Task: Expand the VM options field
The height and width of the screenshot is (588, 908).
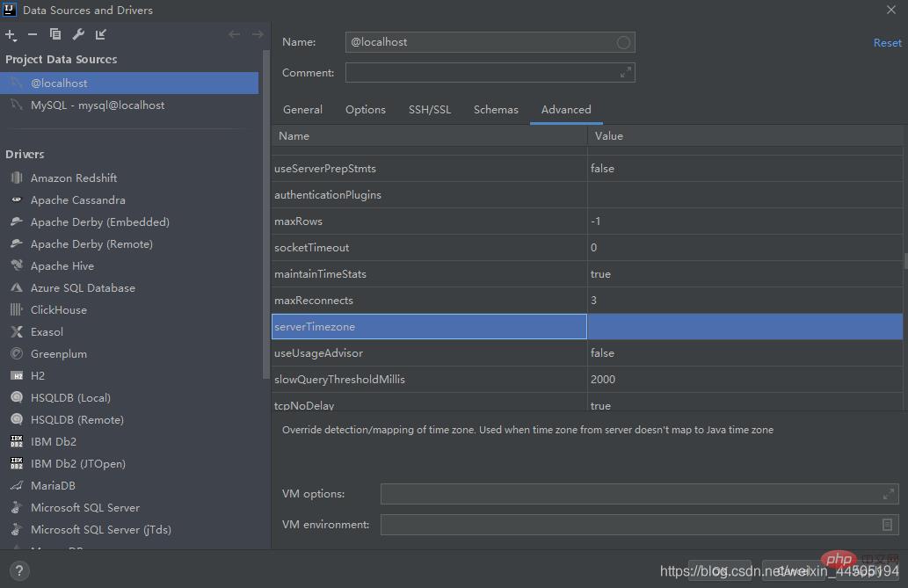Action: (888, 494)
